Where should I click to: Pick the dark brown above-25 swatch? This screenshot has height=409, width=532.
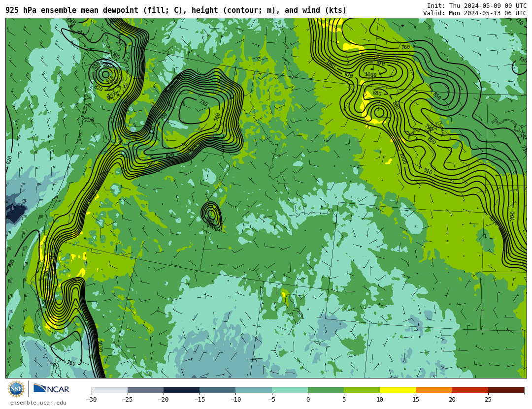(506, 390)
